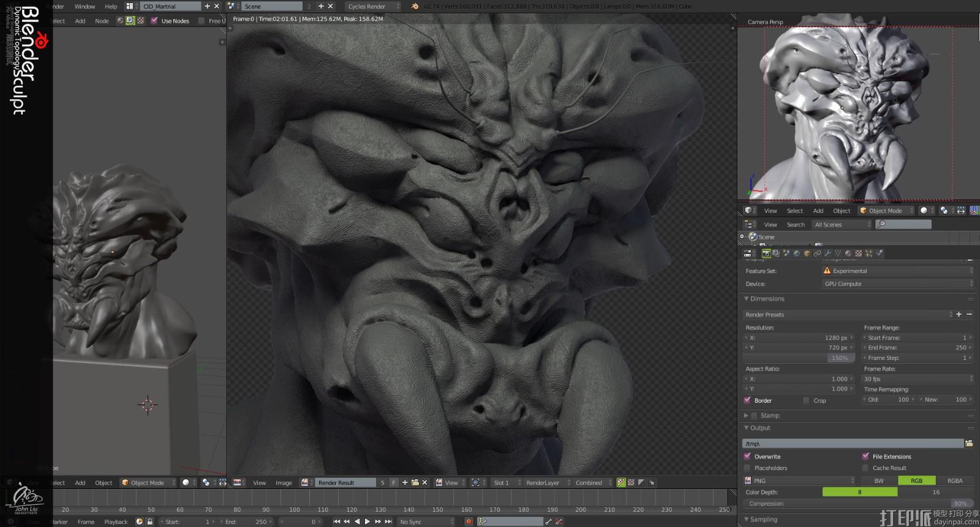Select RGB color mode button
Viewport: 980px width, 527px height.
tap(916, 481)
